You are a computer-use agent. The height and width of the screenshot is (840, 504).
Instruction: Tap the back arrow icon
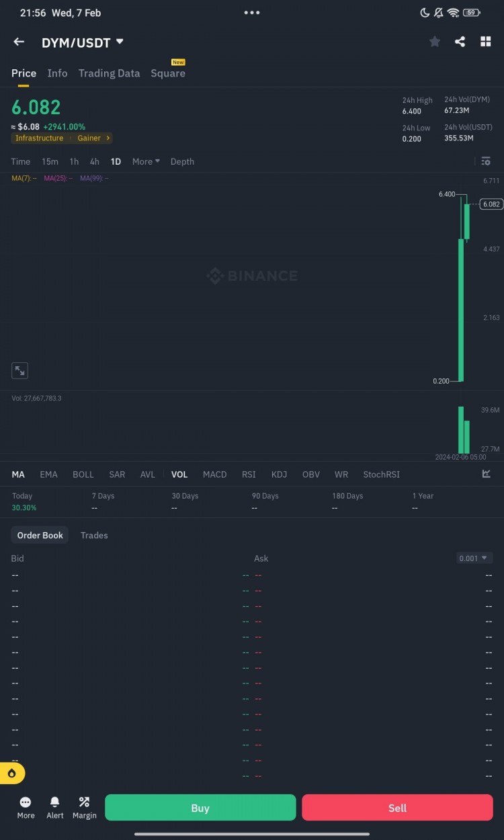pyautogui.click(x=19, y=42)
